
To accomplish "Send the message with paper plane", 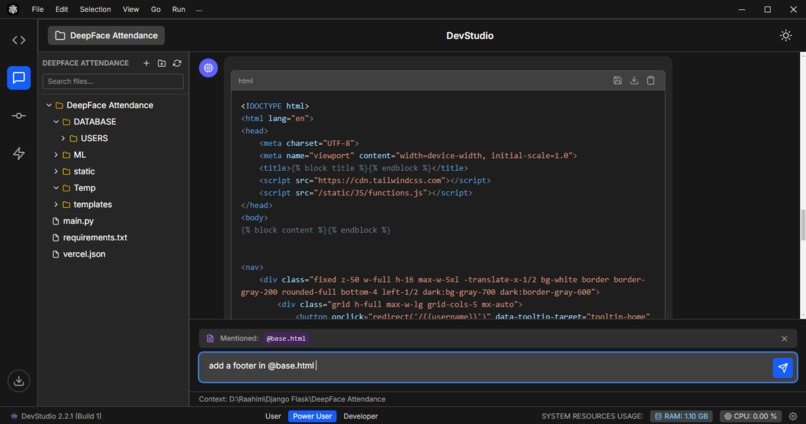I will [x=783, y=367].
